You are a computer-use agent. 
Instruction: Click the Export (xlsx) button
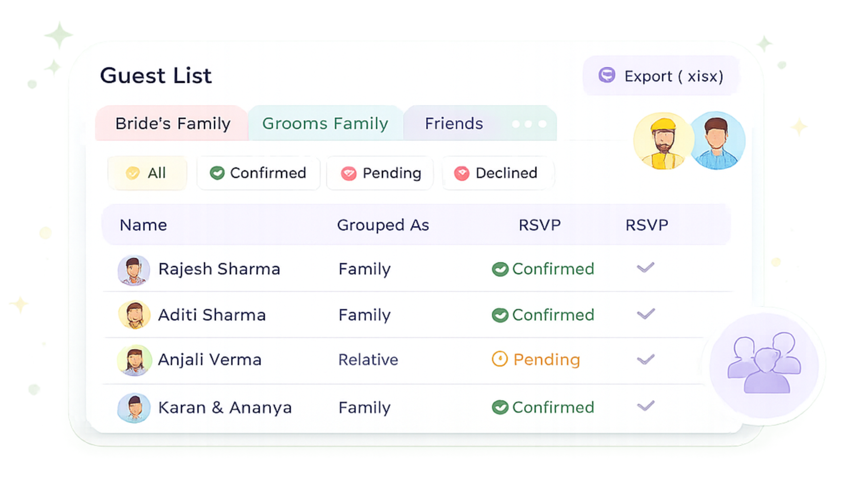click(x=660, y=76)
